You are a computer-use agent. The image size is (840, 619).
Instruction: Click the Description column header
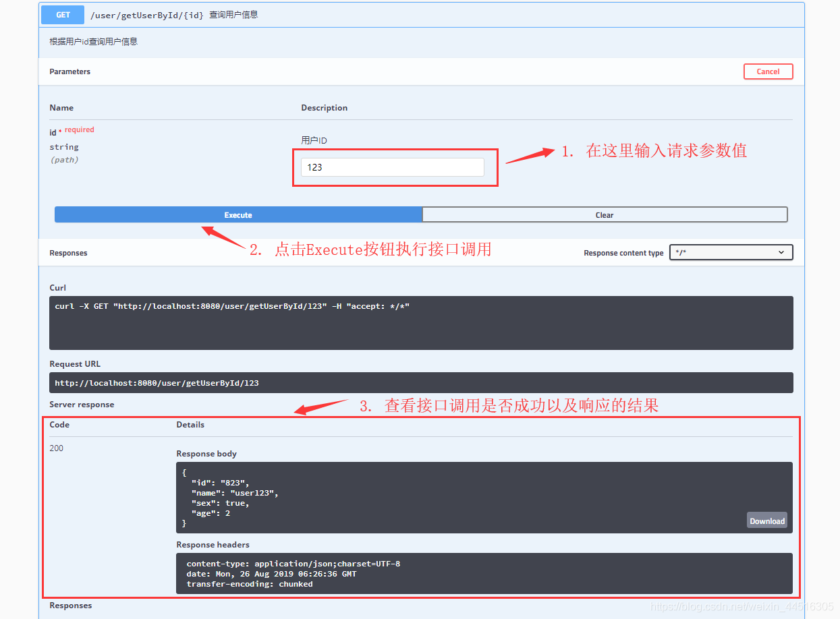pyautogui.click(x=325, y=108)
